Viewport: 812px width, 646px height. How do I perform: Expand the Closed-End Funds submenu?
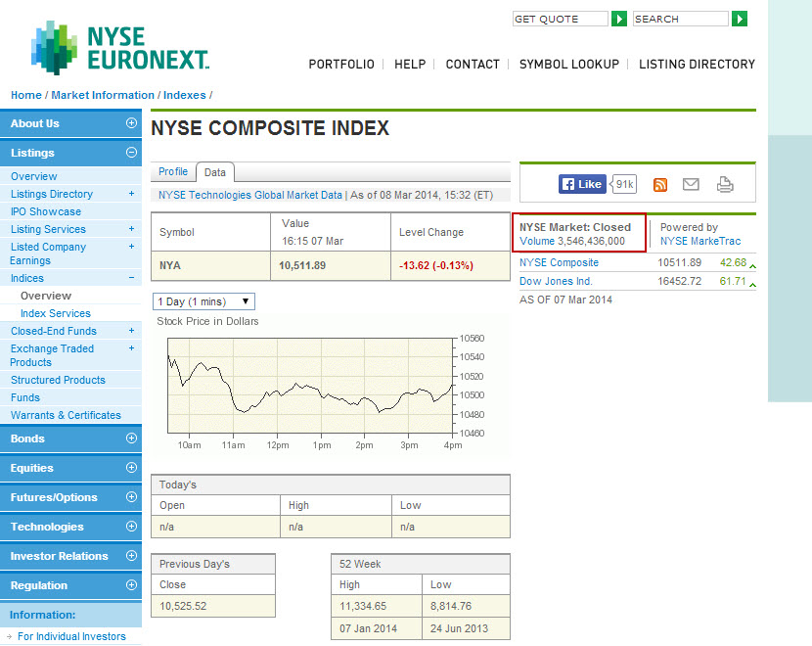click(131, 331)
